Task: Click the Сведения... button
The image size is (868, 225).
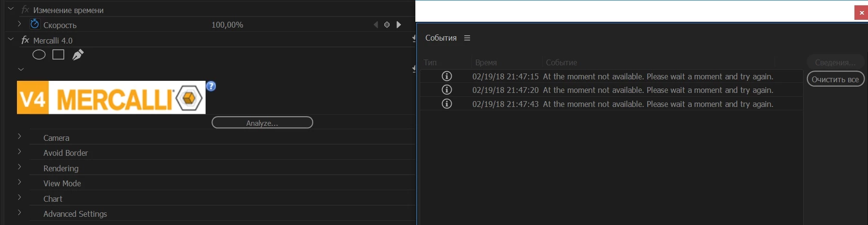Action: pos(836,62)
